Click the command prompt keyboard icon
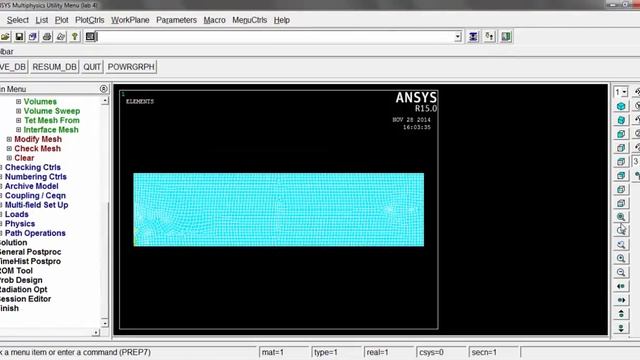 coord(90,37)
